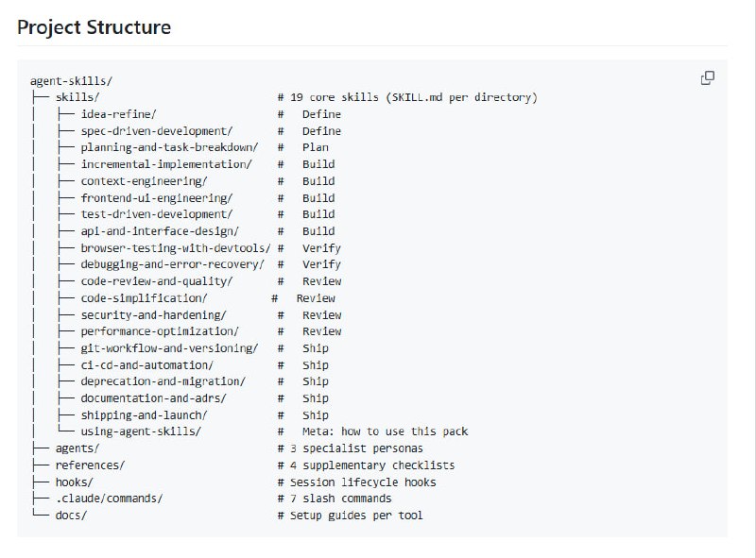Click git-workflow-and-versioning/ in the tree
The width and height of the screenshot is (756, 558).
click(168, 348)
